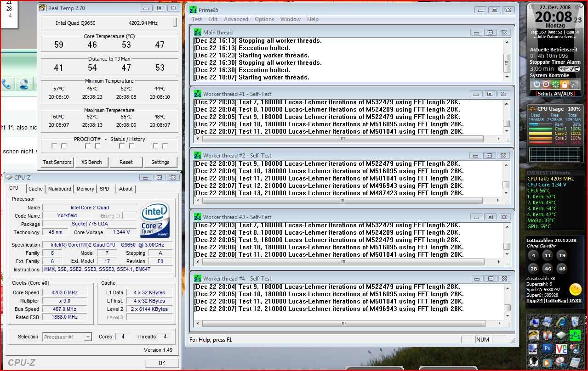Viewport: 588px width, 371px height.
Task: Click the webcam icon in background window
Action: tap(24, 84)
